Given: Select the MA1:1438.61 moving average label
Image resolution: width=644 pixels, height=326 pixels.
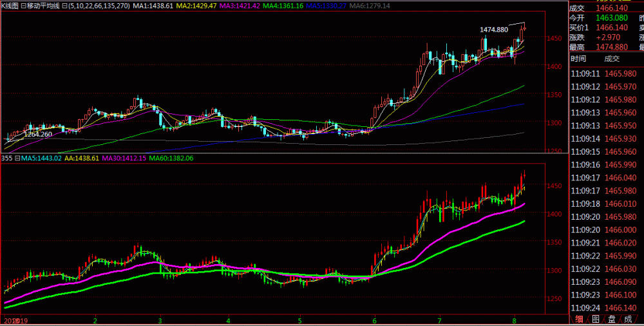Looking at the screenshot, I should [x=156, y=5].
